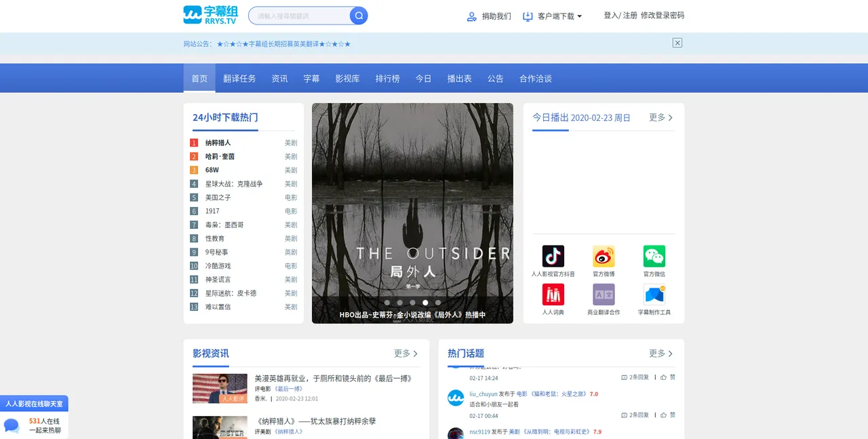Open 毒枭：墨西哥 in the list
868x439 pixels.
point(224,225)
